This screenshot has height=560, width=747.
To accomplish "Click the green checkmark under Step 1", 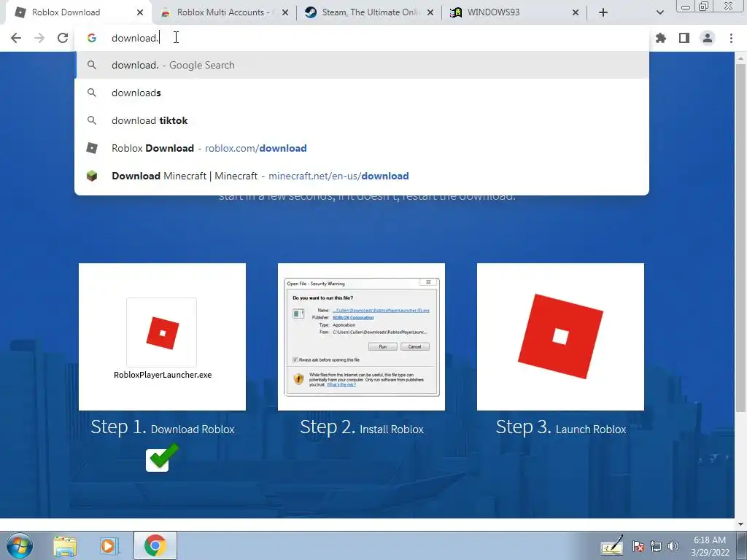I will 163,458.
